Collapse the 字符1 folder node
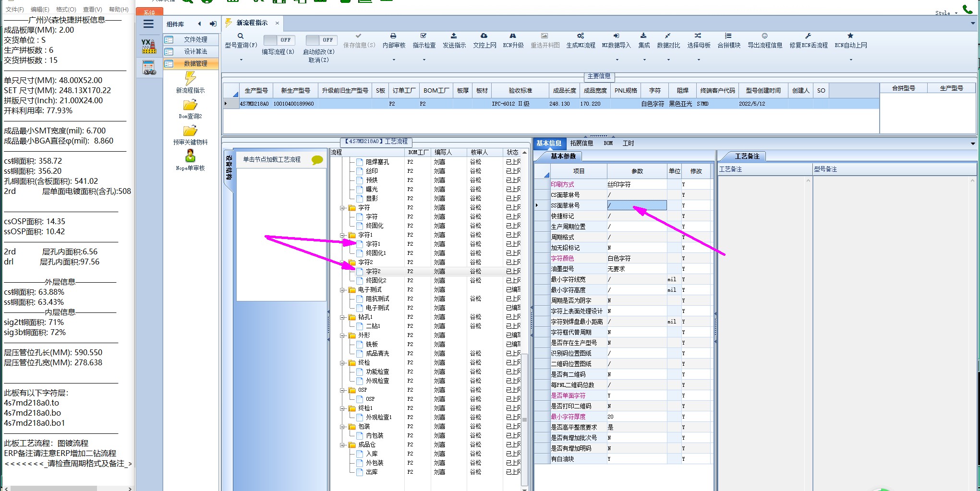 pos(343,235)
